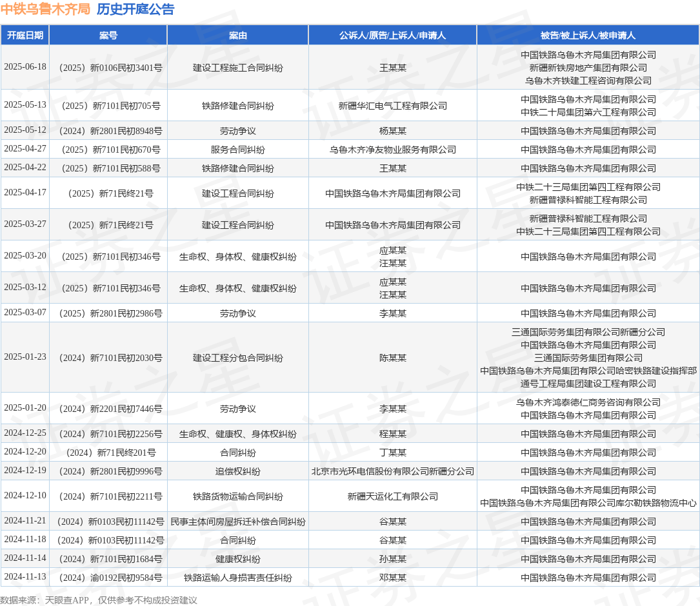Image resolution: width=700 pixels, height=606 pixels.
Task: Select the date 2025-06-18
Action: tap(25, 67)
